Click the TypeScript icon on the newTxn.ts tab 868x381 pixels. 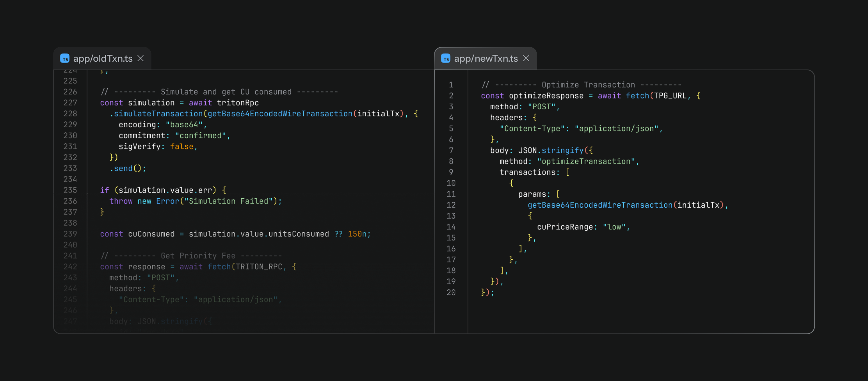tap(446, 59)
